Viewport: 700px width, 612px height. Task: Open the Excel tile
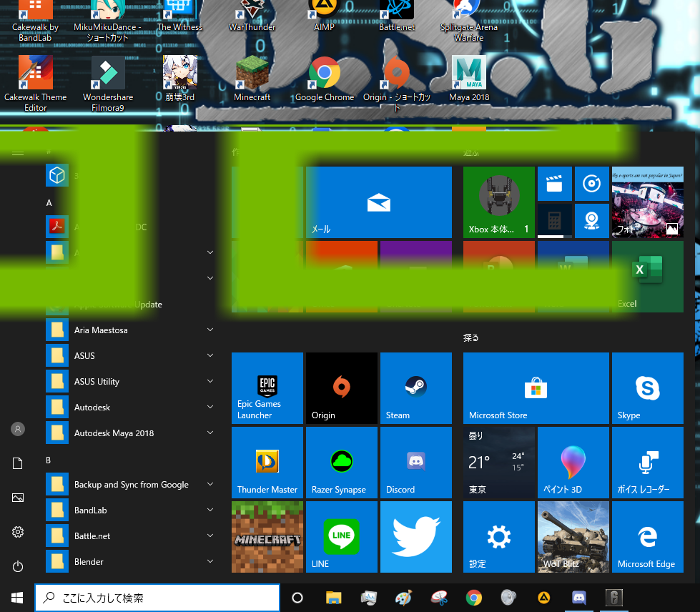tap(647, 277)
